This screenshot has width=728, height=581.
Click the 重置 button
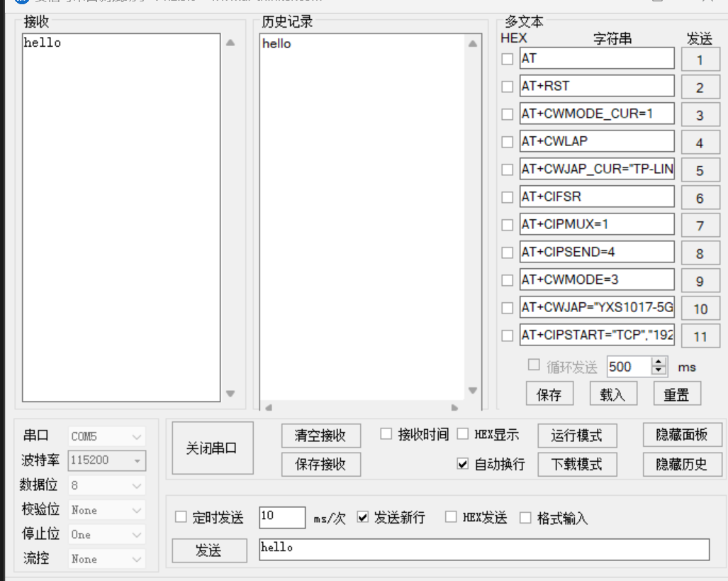[677, 394]
